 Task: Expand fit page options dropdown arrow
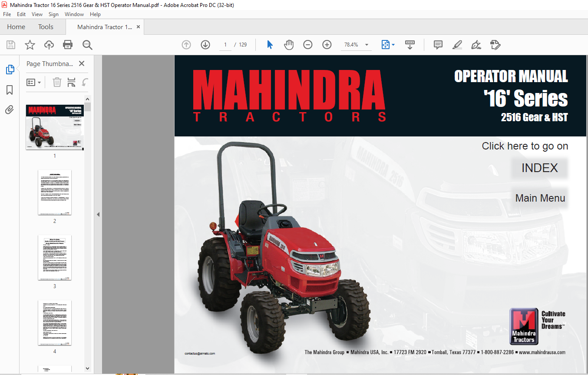(x=393, y=45)
